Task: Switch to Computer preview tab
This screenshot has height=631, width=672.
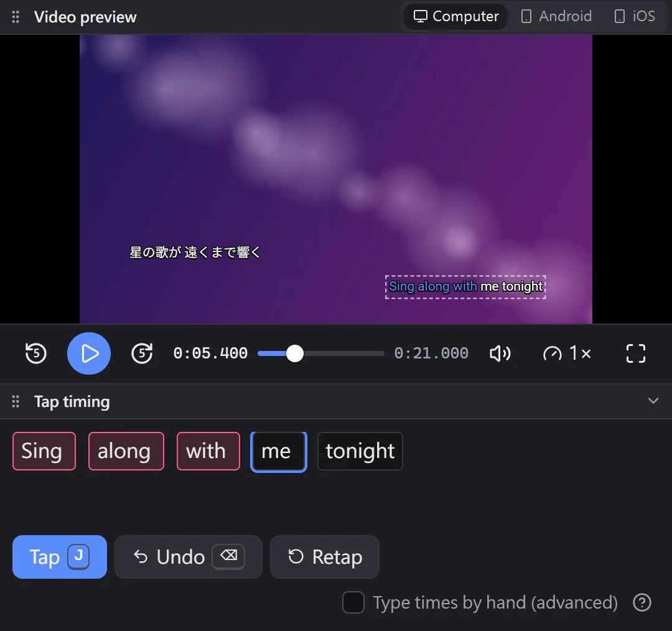Action: [x=455, y=16]
